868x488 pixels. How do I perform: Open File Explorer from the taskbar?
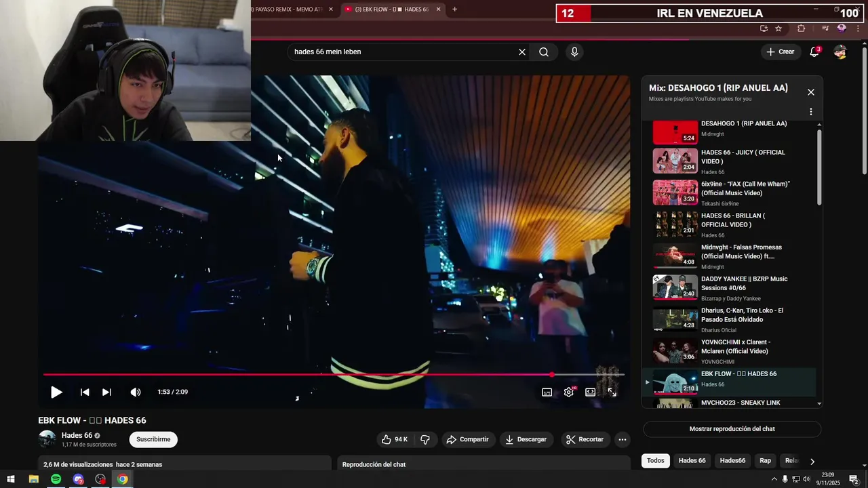(33, 479)
